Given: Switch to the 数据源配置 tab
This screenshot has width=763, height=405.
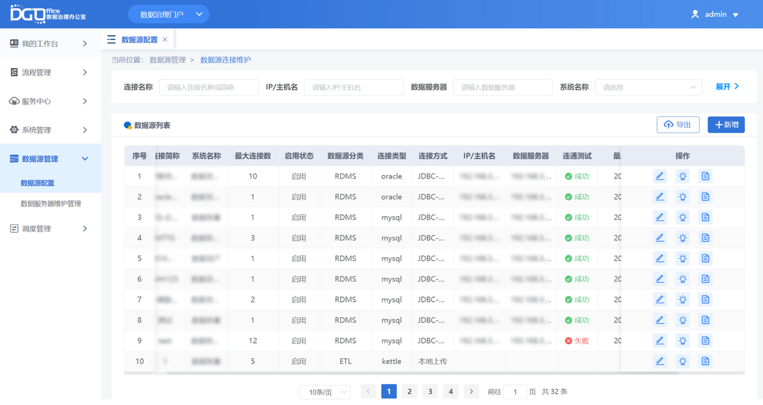Looking at the screenshot, I should coord(139,39).
